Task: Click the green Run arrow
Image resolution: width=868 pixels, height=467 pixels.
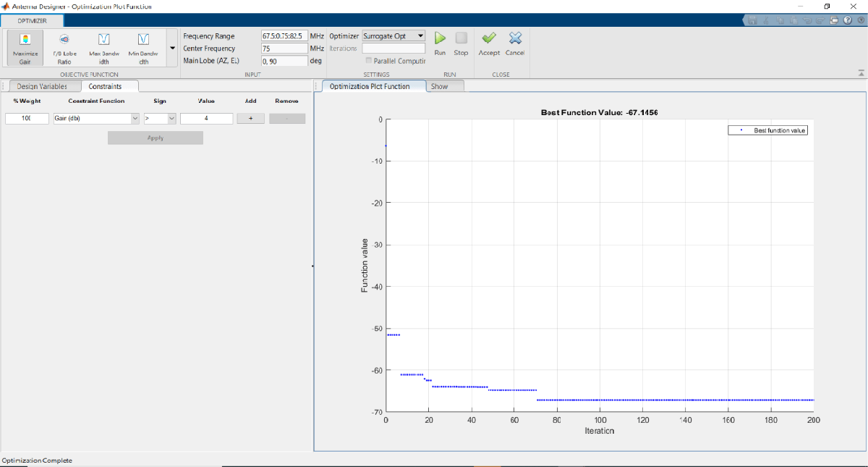Action: coord(440,39)
